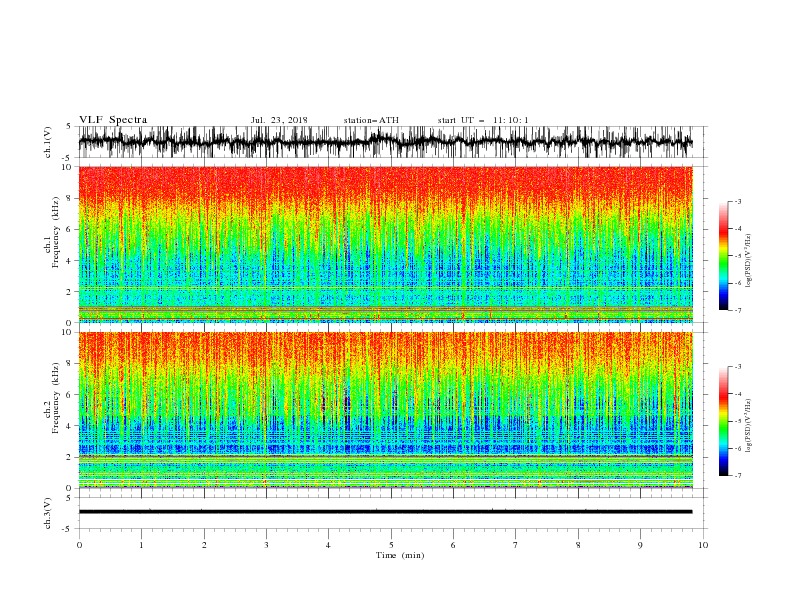Viewport: 792px width, 612px height.
Task: Click time axis tick label "4"
Action: point(328,545)
